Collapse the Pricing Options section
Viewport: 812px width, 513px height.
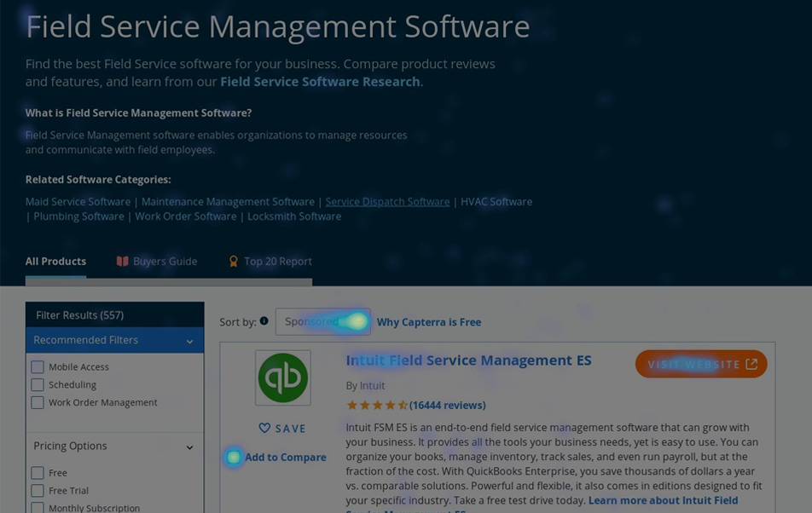coord(189,447)
